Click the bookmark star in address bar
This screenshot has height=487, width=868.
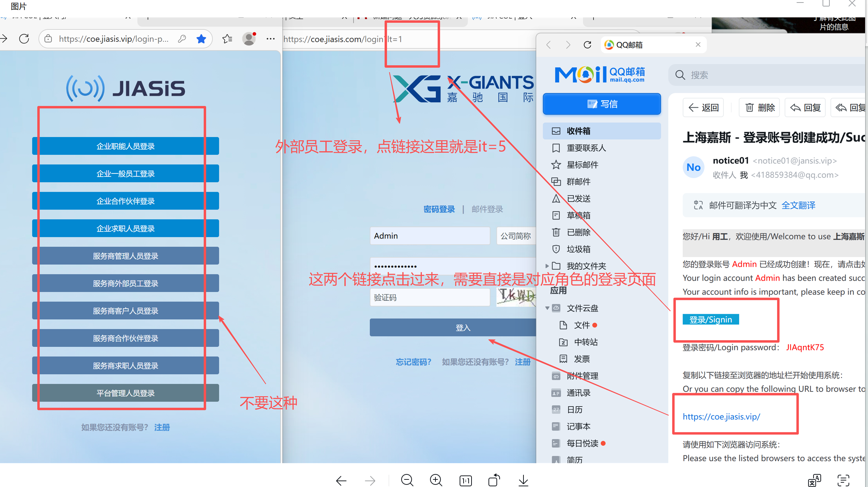[x=201, y=39]
